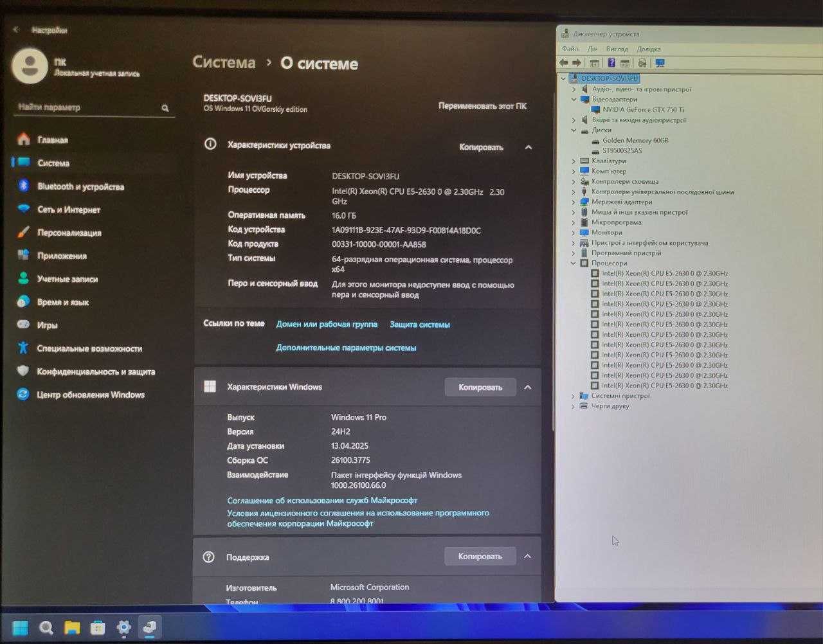Viewport: 823px width, 644px height.
Task: Collapse the Характеристики устройства section
Action: click(x=529, y=147)
